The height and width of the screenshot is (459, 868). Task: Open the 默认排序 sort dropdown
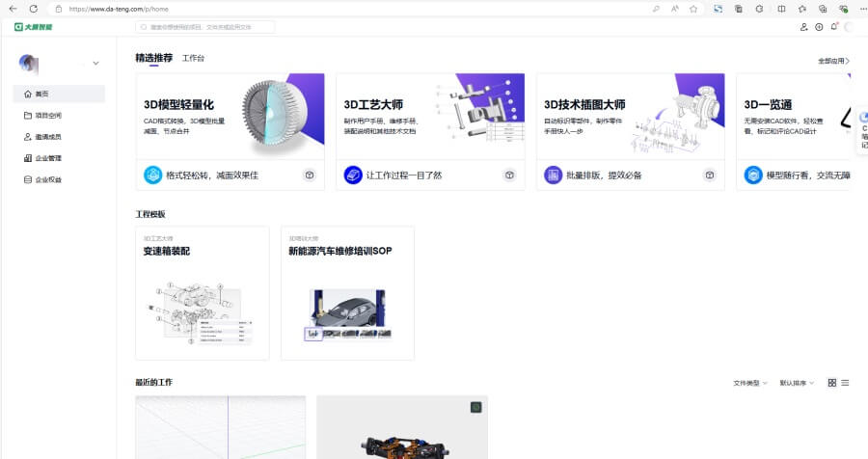(x=797, y=383)
